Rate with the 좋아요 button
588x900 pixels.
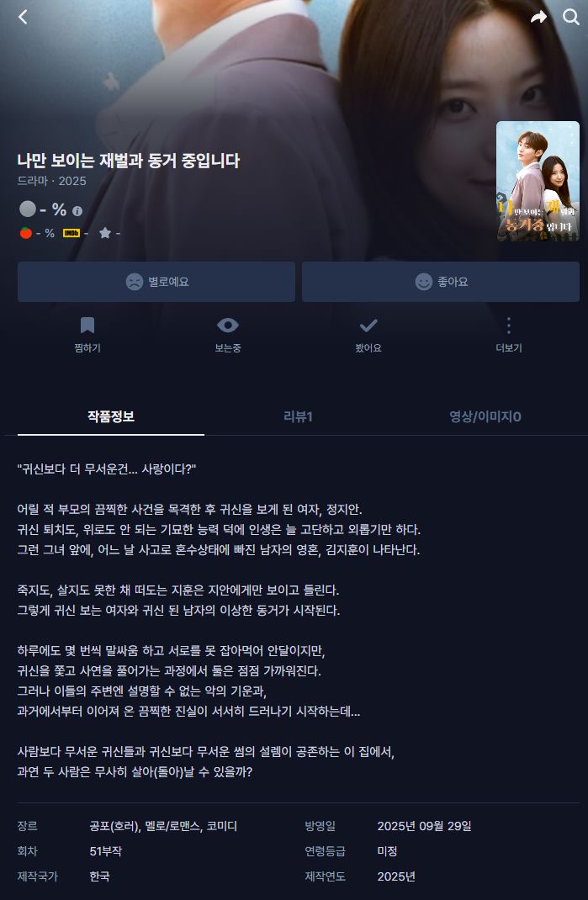(441, 282)
